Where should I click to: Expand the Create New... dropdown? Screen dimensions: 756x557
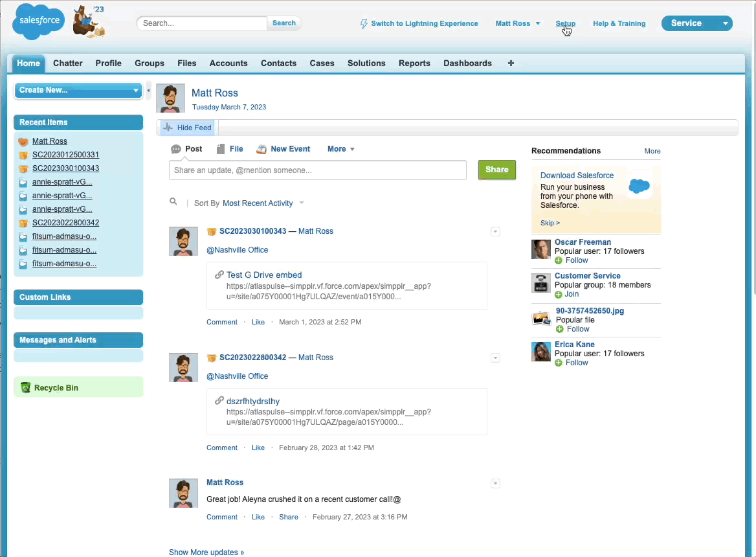[78, 90]
